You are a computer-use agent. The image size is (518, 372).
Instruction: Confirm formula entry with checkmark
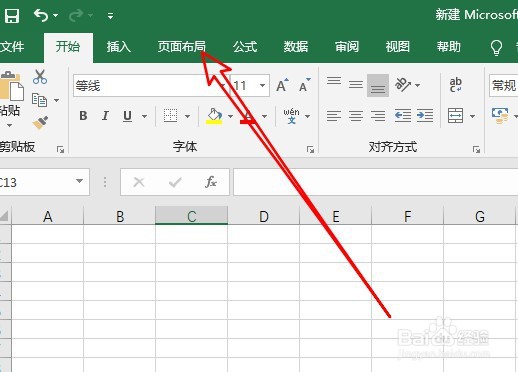click(175, 182)
